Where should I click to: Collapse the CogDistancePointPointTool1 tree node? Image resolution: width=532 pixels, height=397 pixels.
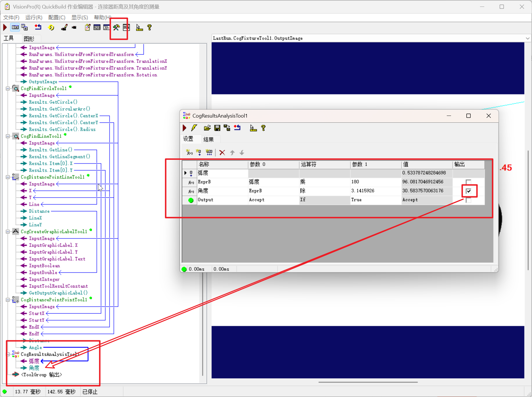pos(8,300)
